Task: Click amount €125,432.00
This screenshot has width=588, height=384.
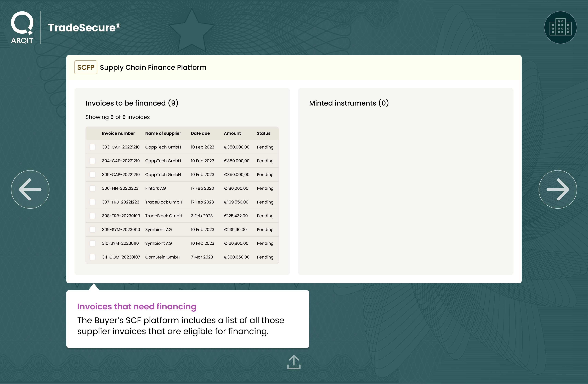Action: (x=236, y=216)
